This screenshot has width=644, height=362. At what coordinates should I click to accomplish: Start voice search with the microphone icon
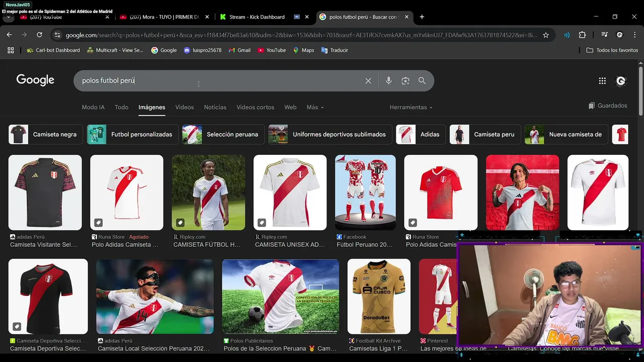[x=388, y=81]
